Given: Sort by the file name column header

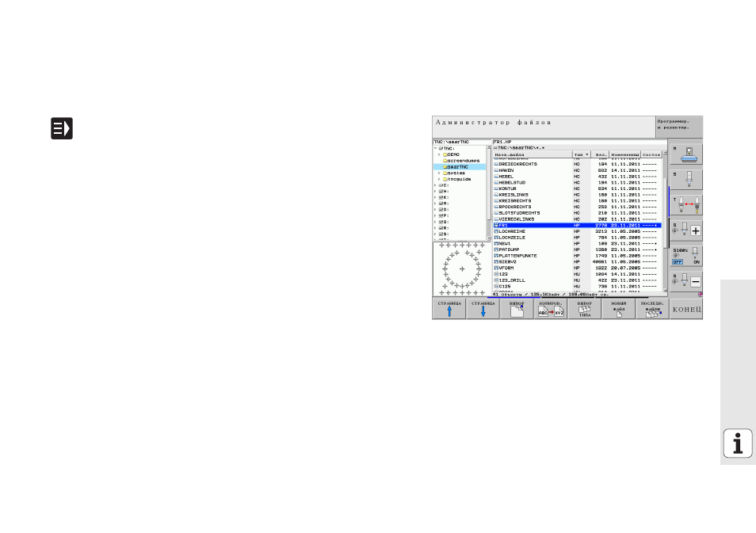Looking at the screenshot, I should click(x=533, y=154).
